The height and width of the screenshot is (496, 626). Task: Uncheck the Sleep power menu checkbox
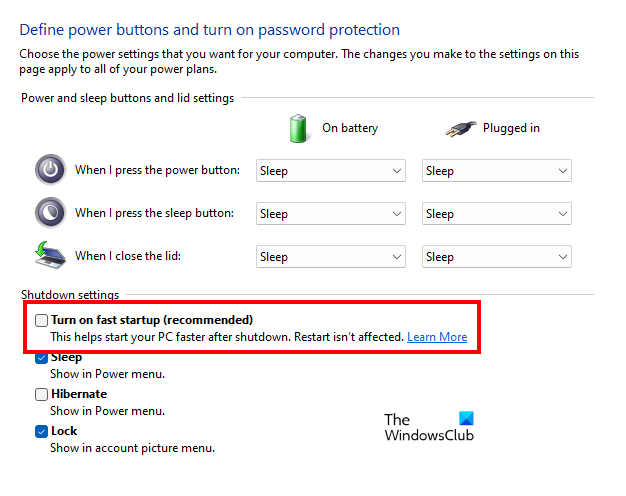click(x=41, y=358)
